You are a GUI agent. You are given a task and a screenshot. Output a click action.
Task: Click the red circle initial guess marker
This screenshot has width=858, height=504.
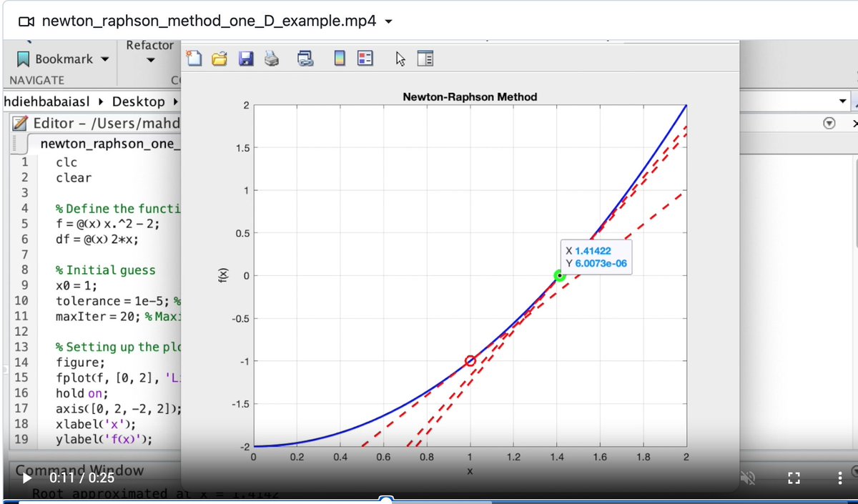pyautogui.click(x=470, y=361)
